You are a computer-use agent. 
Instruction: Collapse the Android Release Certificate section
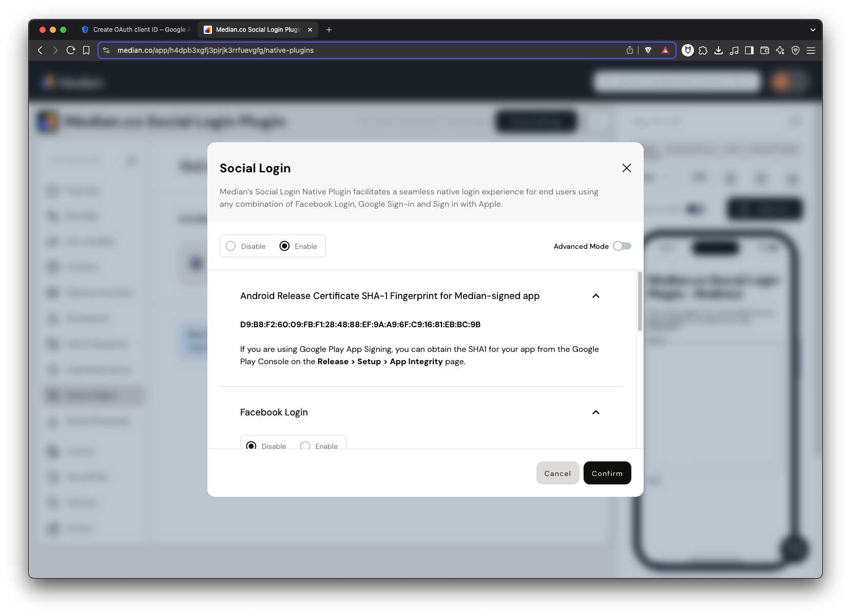(596, 296)
